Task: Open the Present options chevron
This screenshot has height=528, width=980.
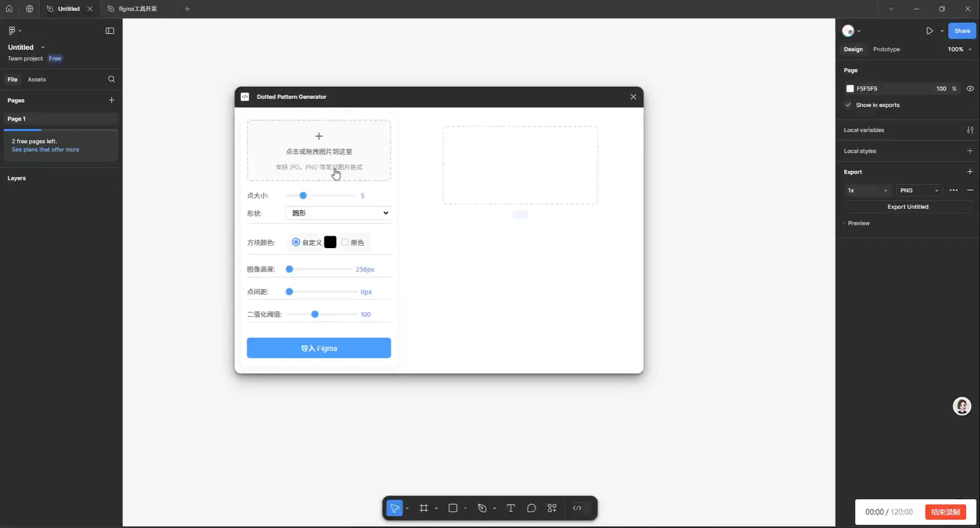Action: click(942, 31)
